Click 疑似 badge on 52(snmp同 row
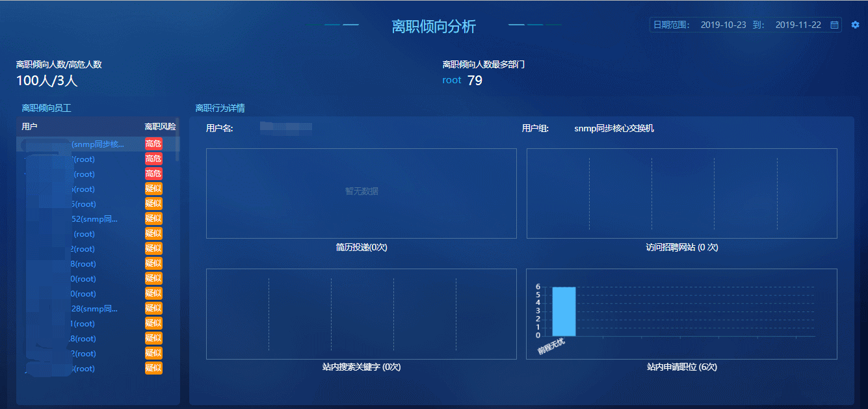868x409 pixels. tap(153, 219)
